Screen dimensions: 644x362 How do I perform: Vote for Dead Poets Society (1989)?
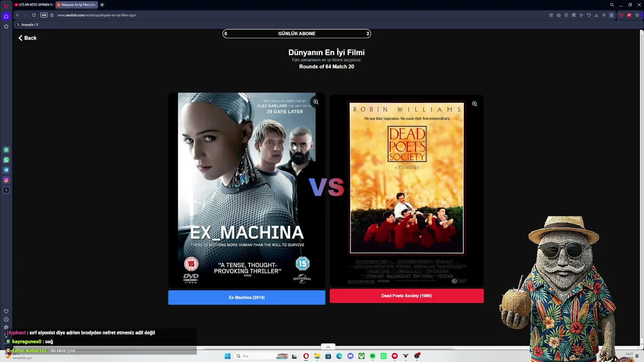407,296
